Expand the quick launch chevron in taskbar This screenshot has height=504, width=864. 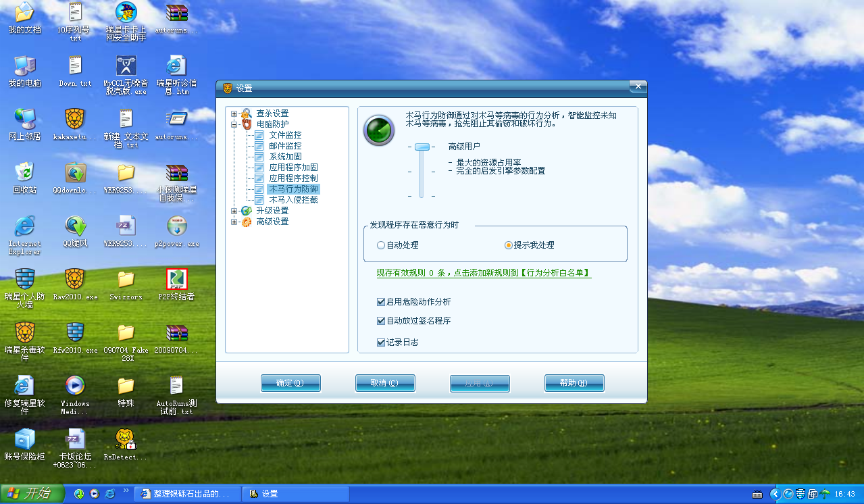point(125,490)
